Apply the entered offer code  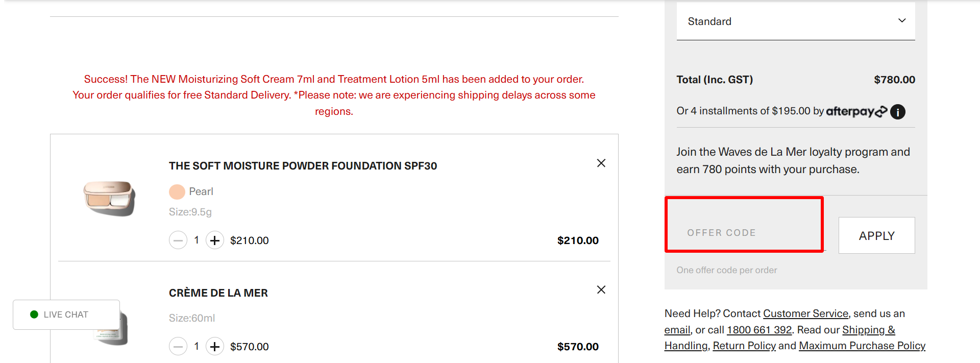[x=876, y=235]
